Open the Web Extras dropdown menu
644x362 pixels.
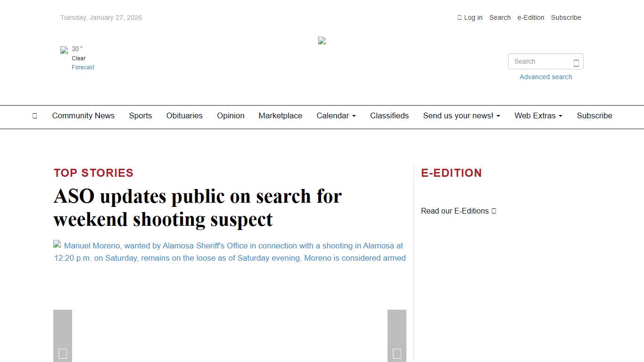click(x=538, y=116)
